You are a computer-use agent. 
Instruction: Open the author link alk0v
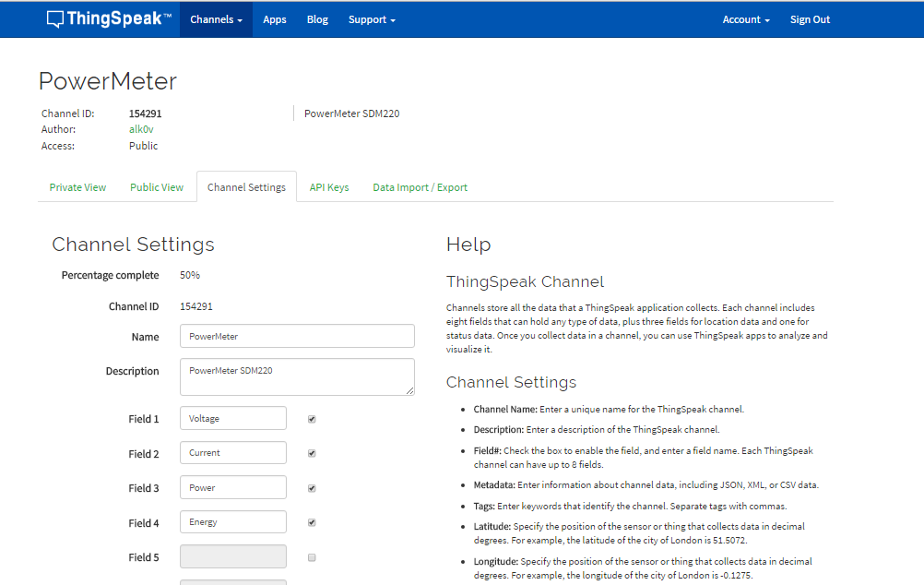coord(141,129)
